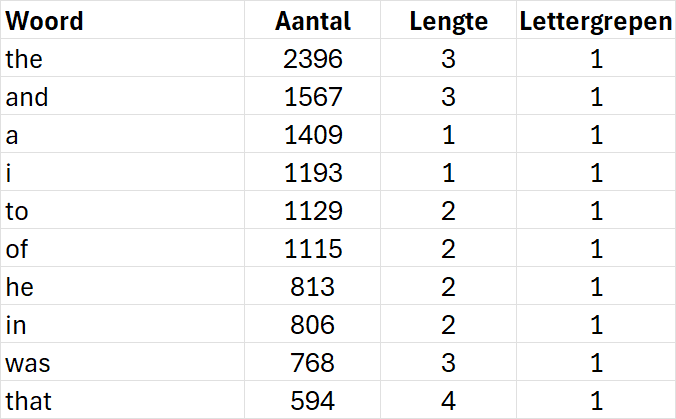Select the cell containing word 'i'
The height and width of the screenshot is (419, 676).
122,172
